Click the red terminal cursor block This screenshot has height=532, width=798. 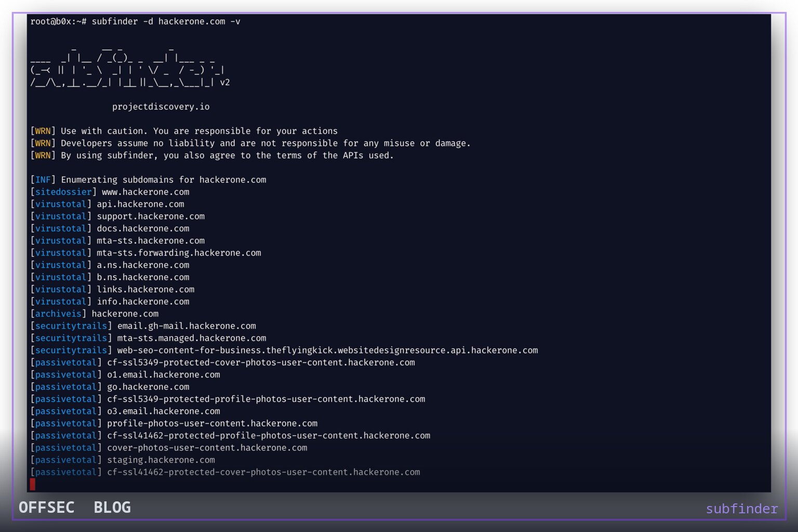point(33,485)
